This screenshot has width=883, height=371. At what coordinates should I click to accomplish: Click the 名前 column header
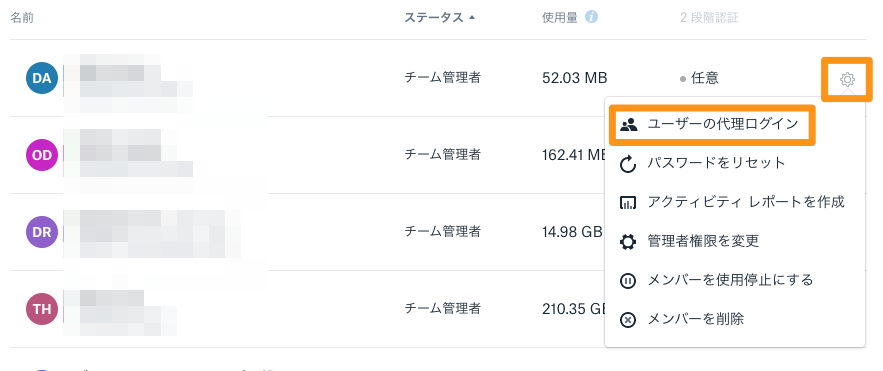pyautogui.click(x=22, y=17)
